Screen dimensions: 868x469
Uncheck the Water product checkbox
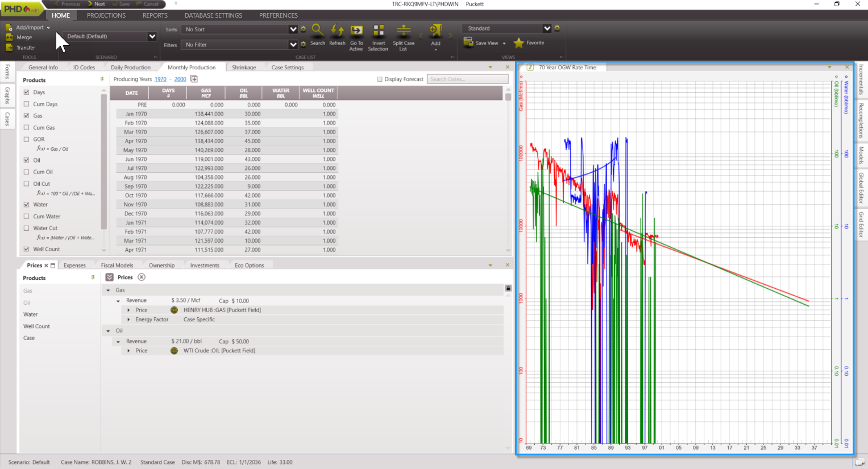click(27, 205)
